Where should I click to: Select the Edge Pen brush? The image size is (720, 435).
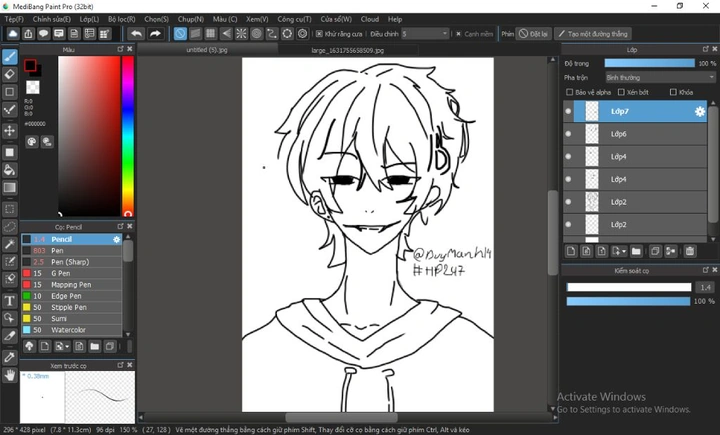pyautogui.click(x=72, y=296)
